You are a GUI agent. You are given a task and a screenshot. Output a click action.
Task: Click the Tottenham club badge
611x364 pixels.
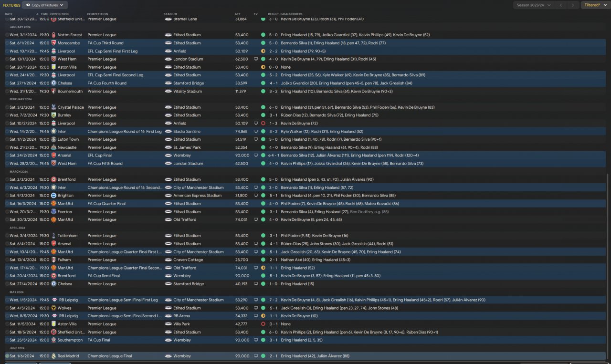(53, 236)
